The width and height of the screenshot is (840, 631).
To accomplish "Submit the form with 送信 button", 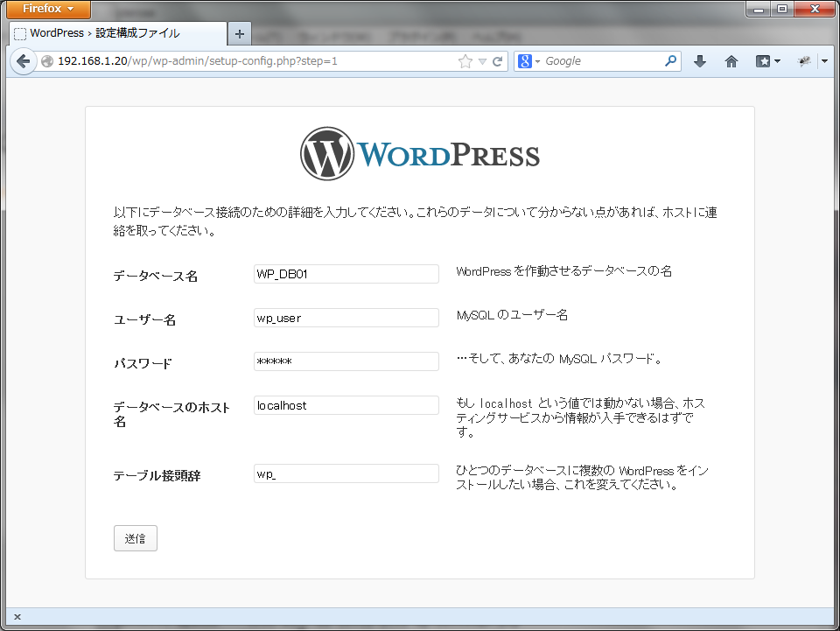I will pos(136,538).
